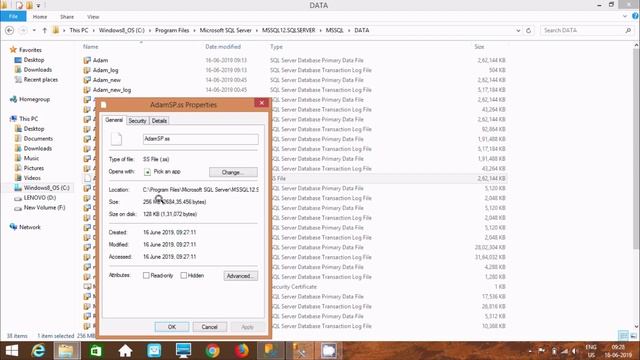Select the Adam database file icon
This screenshot has width=640, height=360.
(87, 60)
